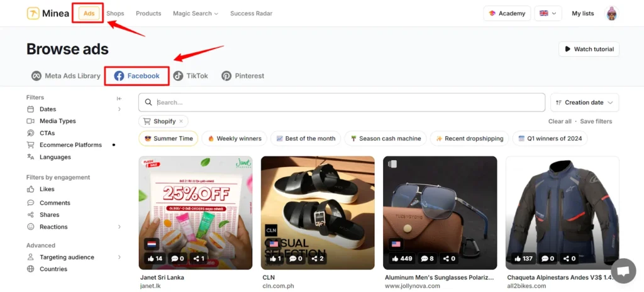Click the Clear all link
This screenshot has height=292, width=644.
(x=560, y=121)
